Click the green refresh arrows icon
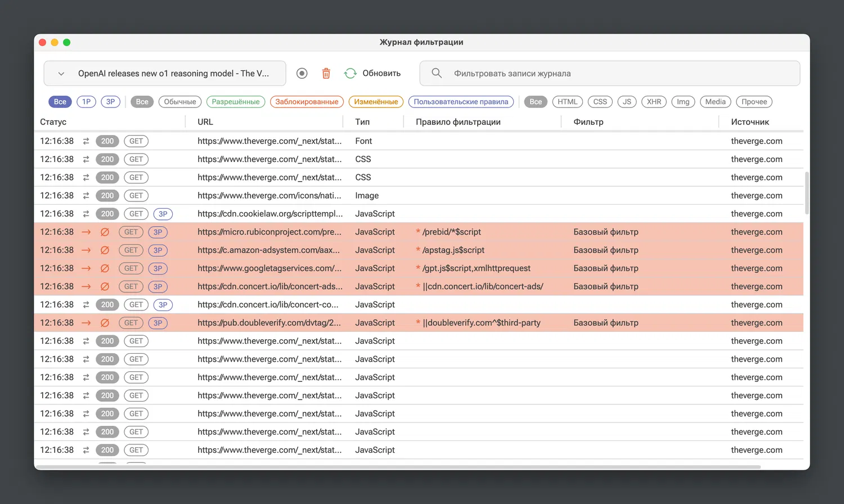This screenshot has width=844, height=504. point(351,74)
